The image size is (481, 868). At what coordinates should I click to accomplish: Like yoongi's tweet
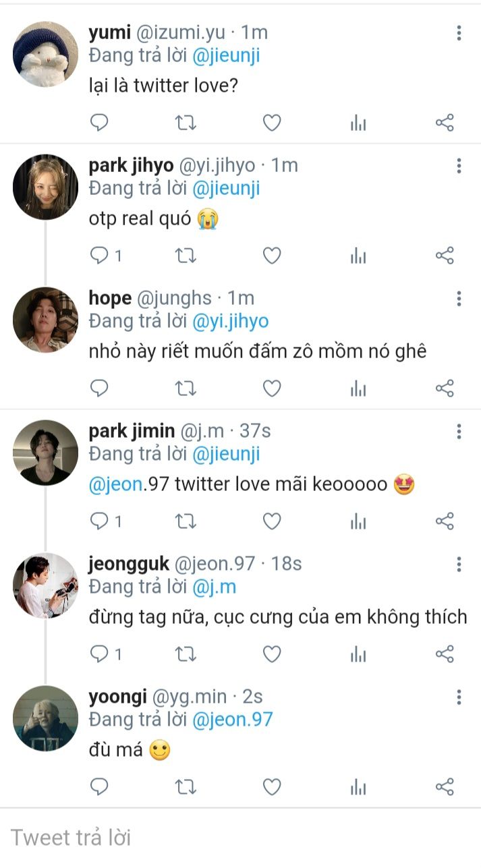[272, 787]
